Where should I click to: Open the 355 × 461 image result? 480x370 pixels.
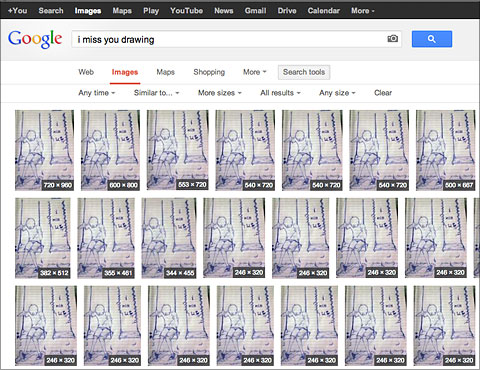point(106,238)
